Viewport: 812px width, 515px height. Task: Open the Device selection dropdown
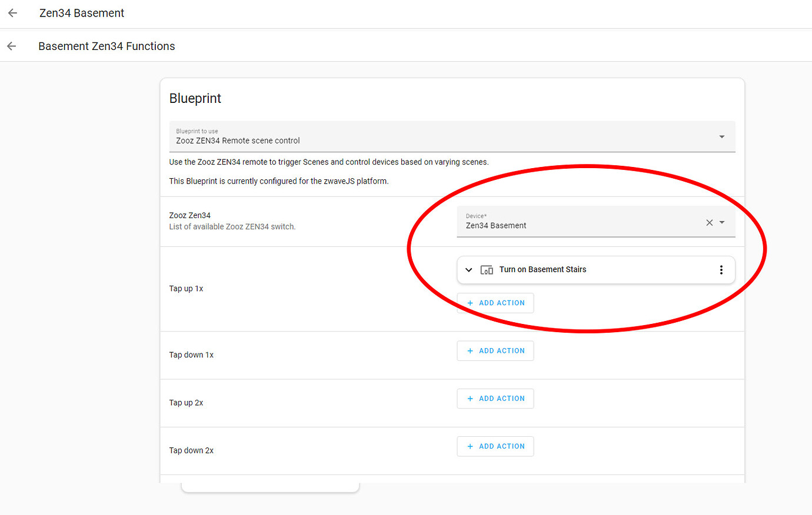(x=723, y=223)
